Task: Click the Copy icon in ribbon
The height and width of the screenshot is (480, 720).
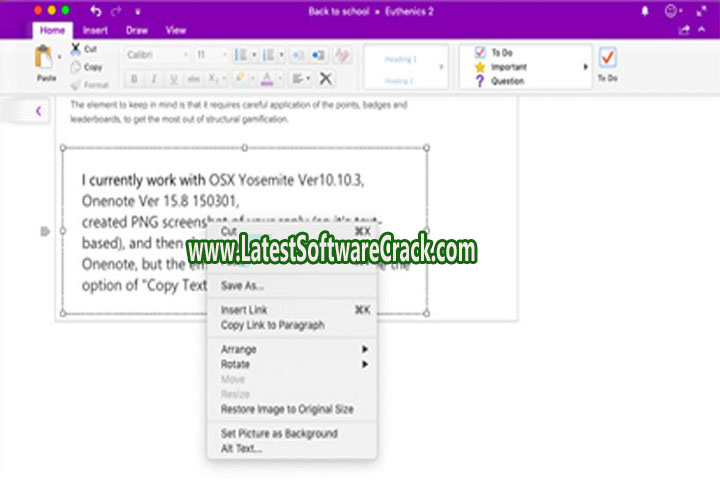Action: coord(77,67)
